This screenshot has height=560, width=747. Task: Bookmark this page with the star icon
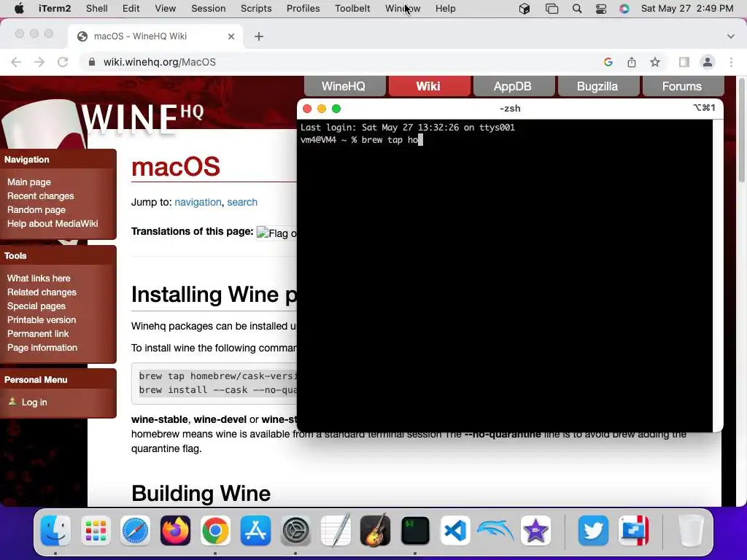point(655,63)
